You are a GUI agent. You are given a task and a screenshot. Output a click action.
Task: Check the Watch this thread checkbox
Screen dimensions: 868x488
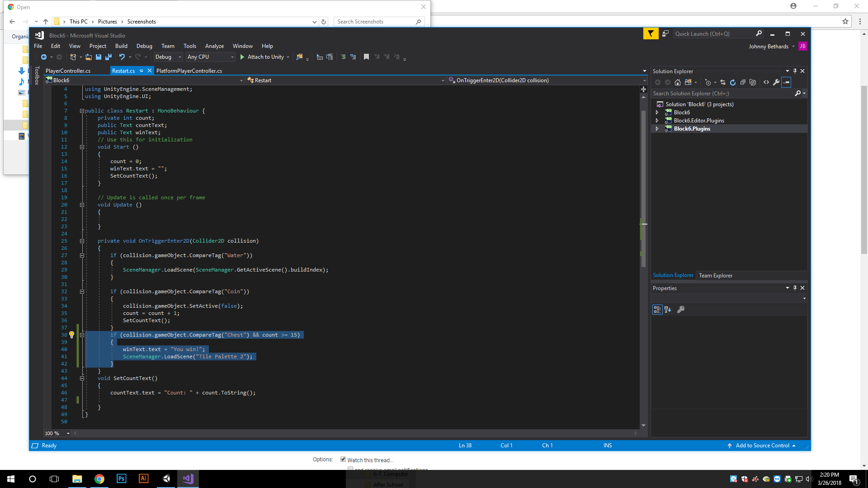tap(344, 460)
